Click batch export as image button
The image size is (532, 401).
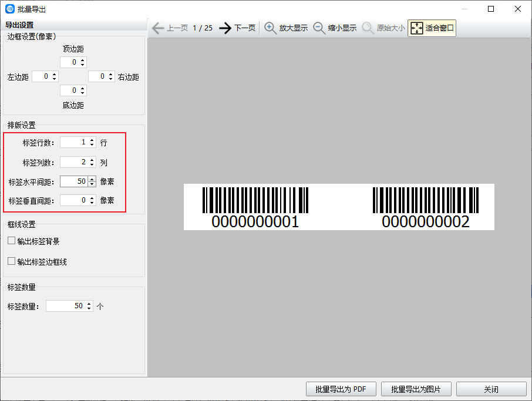point(416,389)
